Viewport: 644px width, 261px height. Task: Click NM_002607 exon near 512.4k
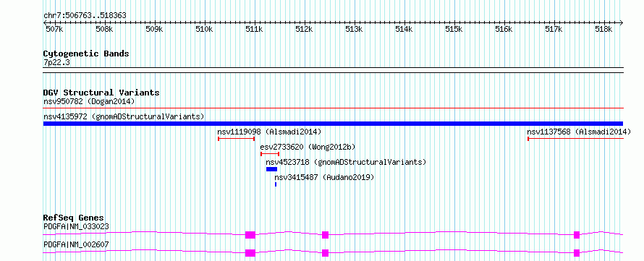(326, 253)
